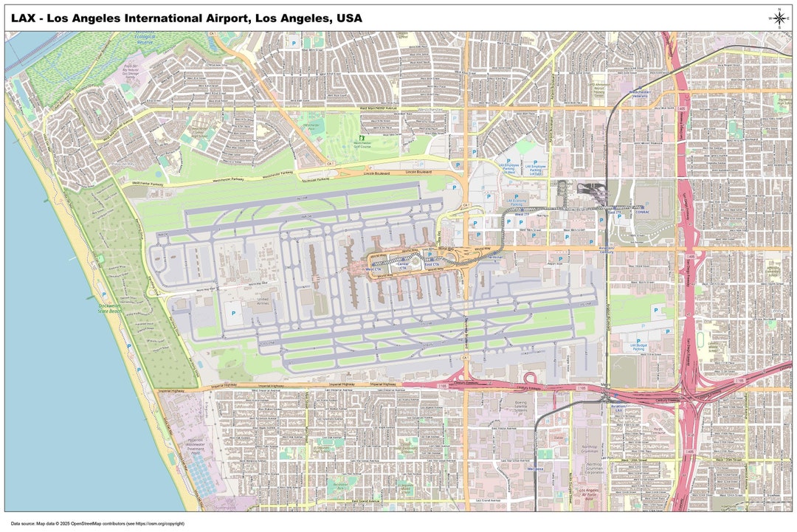The width and height of the screenshot is (797, 532).
Task: Select the West ITF transit marker
Action: [x=522, y=210]
